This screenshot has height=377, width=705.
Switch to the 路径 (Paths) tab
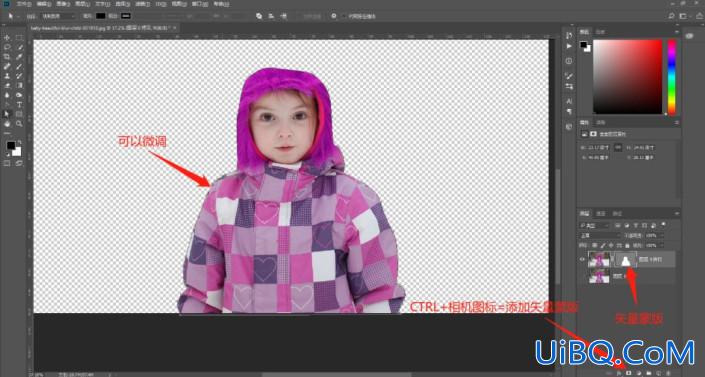click(617, 213)
